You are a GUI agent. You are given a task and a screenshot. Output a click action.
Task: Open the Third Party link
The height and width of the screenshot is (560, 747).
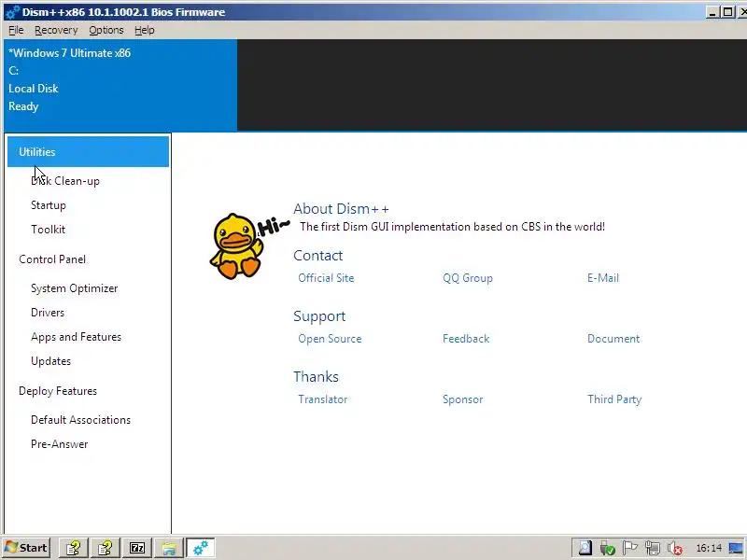click(614, 399)
